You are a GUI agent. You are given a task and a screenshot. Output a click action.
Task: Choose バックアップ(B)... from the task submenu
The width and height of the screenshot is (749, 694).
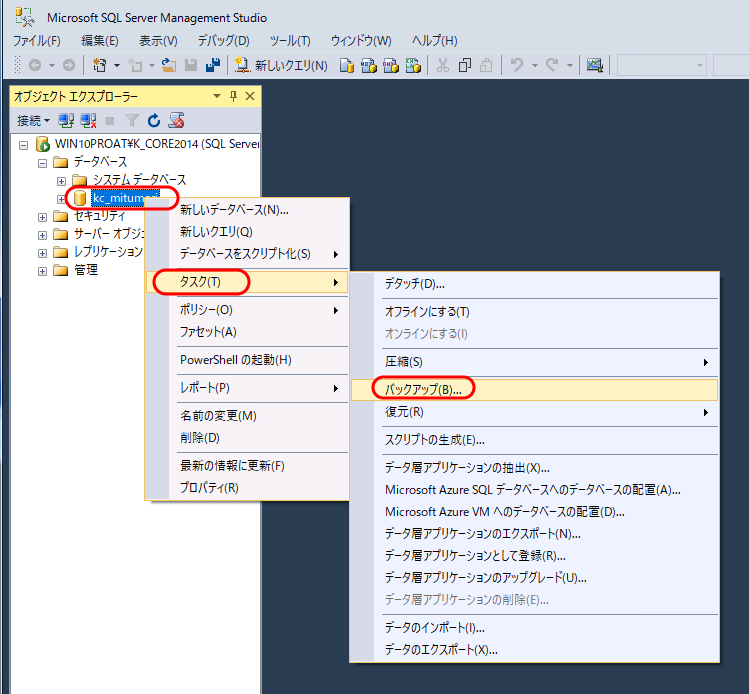[534, 390]
